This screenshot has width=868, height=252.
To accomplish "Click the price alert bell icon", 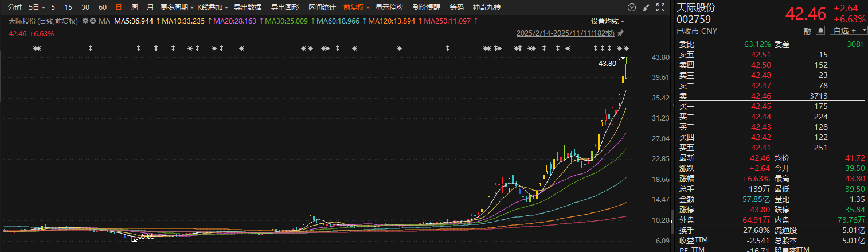I will coord(820,30).
